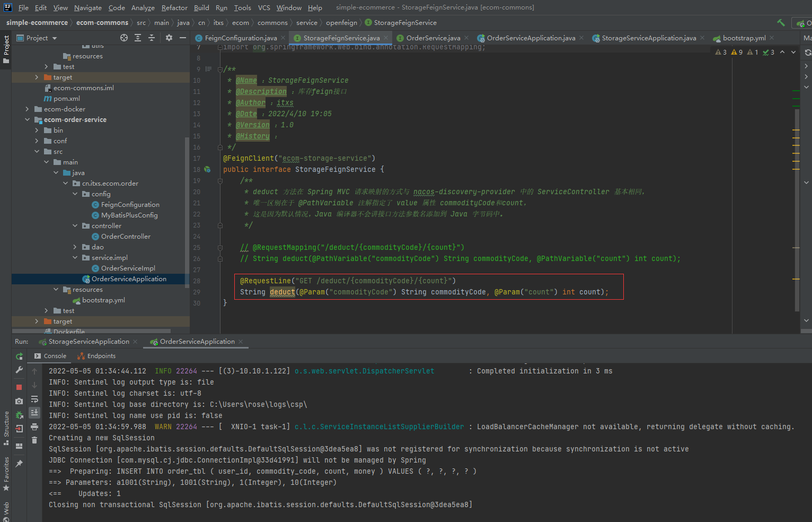Rerun OrderServiceApplication with the green rerun icon

(19, 356)
